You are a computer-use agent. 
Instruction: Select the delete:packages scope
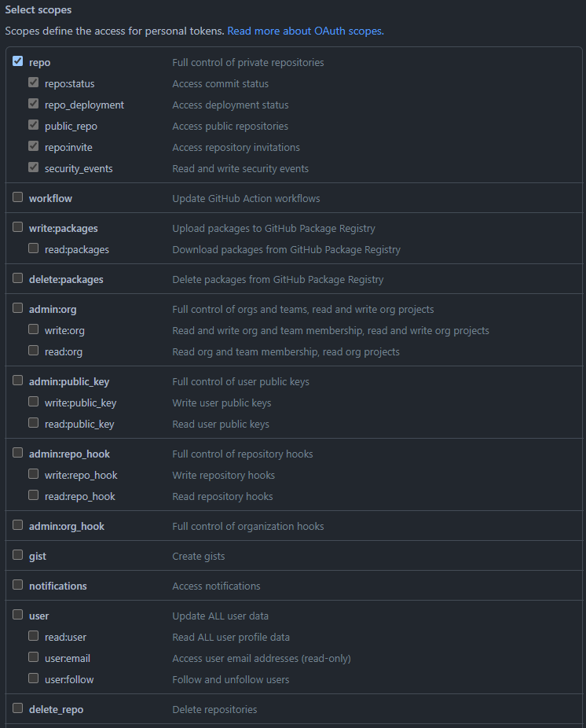click(18, 278)
